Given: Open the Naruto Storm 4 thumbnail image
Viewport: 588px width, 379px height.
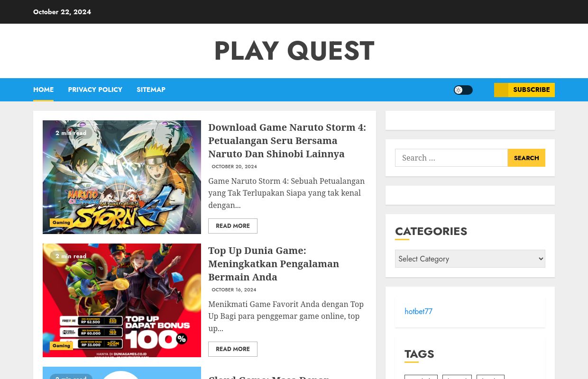Looking at the screenshot, I should pyautogui.click(x=122, y=177).
